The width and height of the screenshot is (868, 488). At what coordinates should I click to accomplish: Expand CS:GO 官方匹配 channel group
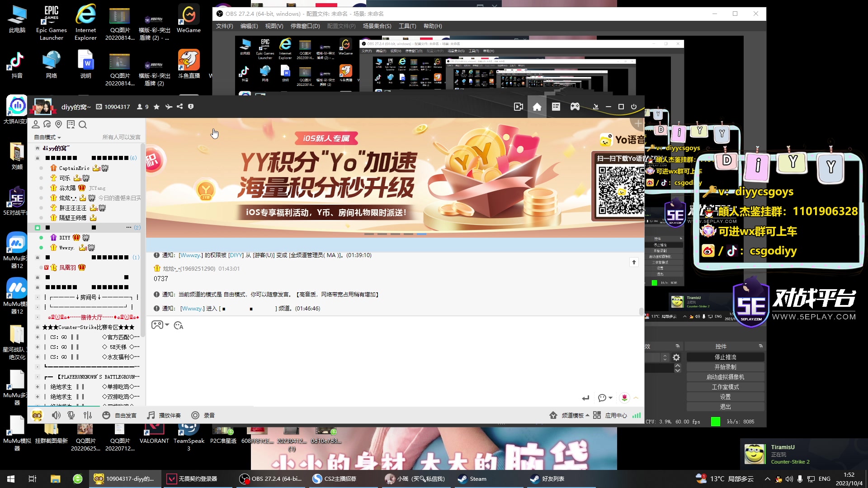coord(38,337)
